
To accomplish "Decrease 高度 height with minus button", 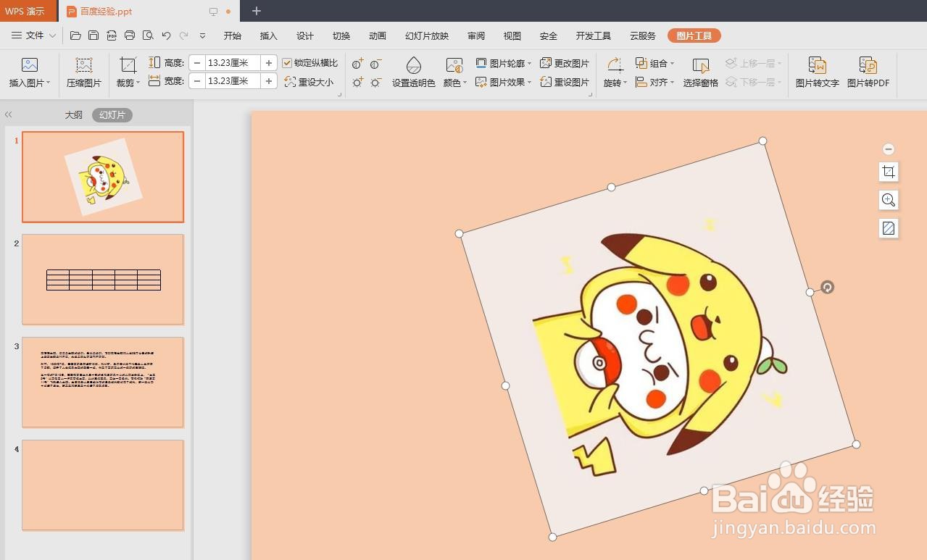I will [197, 63].
